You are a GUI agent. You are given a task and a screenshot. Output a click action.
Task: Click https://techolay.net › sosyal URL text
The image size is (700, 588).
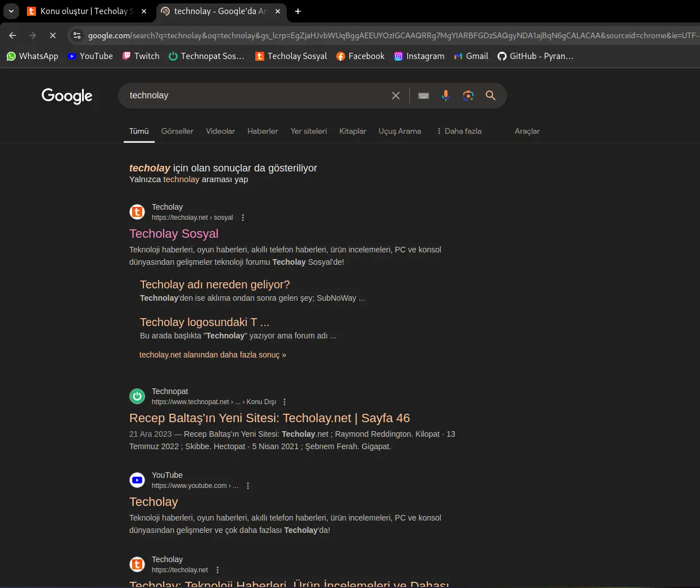pos(192,218)
